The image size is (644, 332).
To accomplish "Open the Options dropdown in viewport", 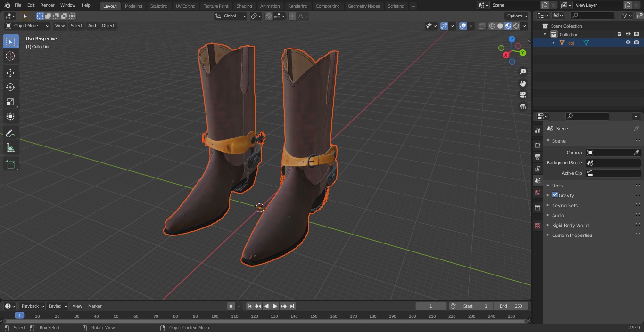I will pos(517,16).
